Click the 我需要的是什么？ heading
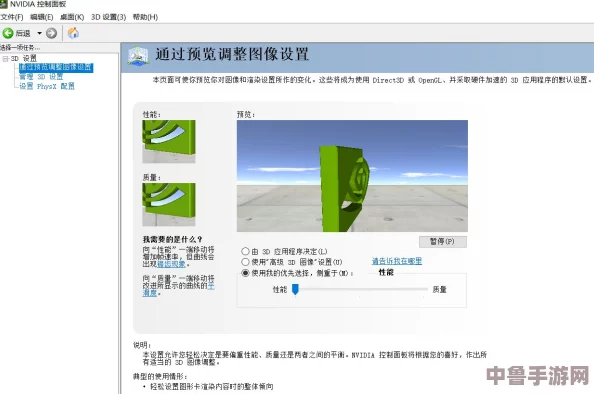The height and width of the screenshot is (394, 594). (x=172, y=239)
